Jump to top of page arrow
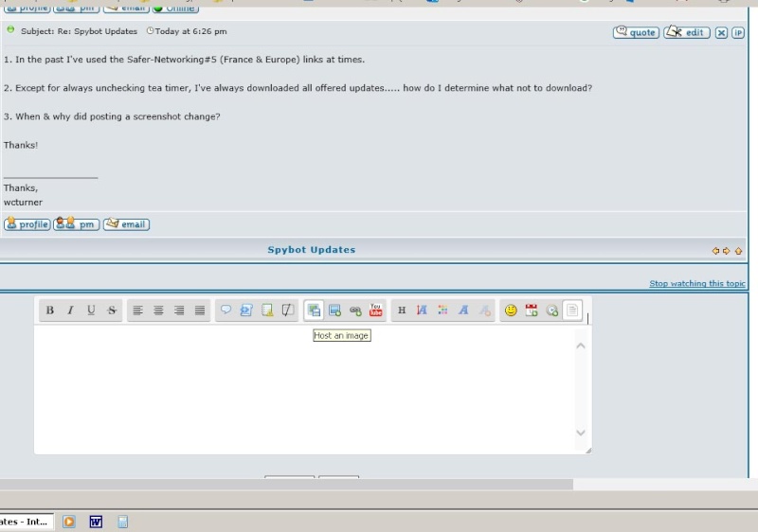This screenshot has height=532, width=758. (738, 251)
